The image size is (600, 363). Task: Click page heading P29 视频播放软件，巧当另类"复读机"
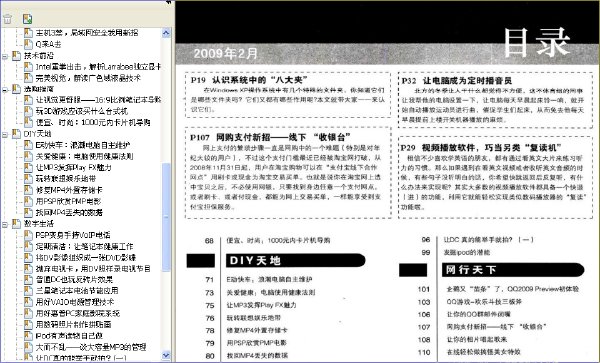481,148
